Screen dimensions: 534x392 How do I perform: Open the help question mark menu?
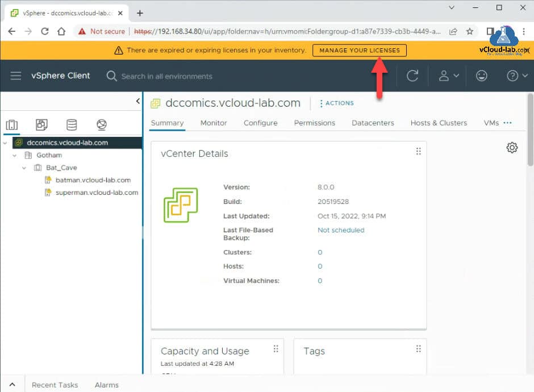pos(517,76)
